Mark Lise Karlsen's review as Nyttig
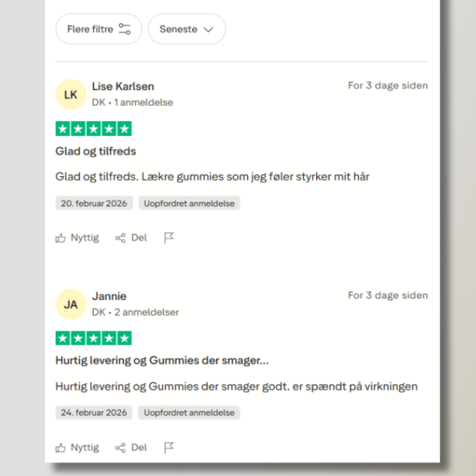Image resolution: width=476 pixels, height=476 pixels. point(78,238)
